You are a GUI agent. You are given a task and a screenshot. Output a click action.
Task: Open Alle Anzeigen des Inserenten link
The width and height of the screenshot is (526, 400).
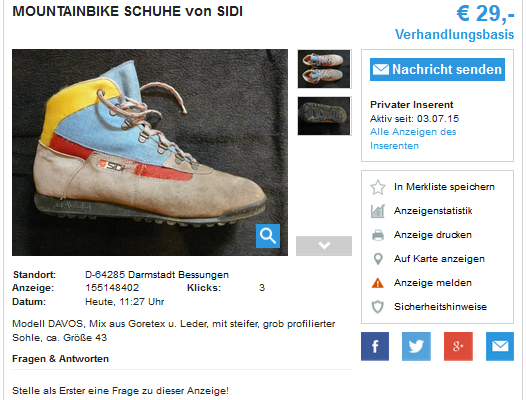point(413,139)
